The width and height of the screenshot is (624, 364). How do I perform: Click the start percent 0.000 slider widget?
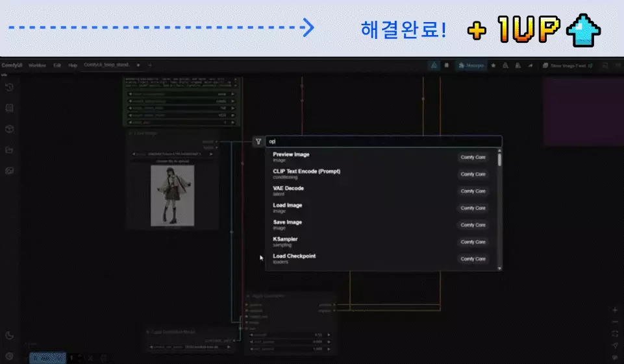(290, 342)
